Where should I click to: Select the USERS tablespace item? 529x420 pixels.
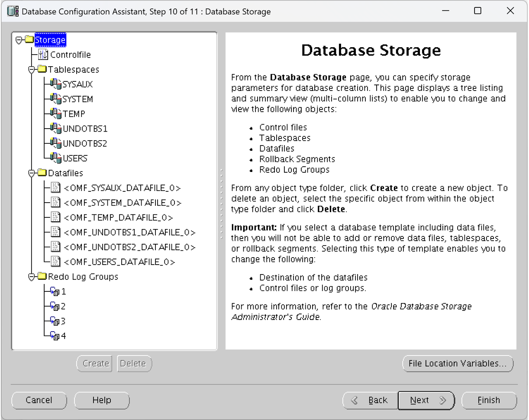coord(75,158)
